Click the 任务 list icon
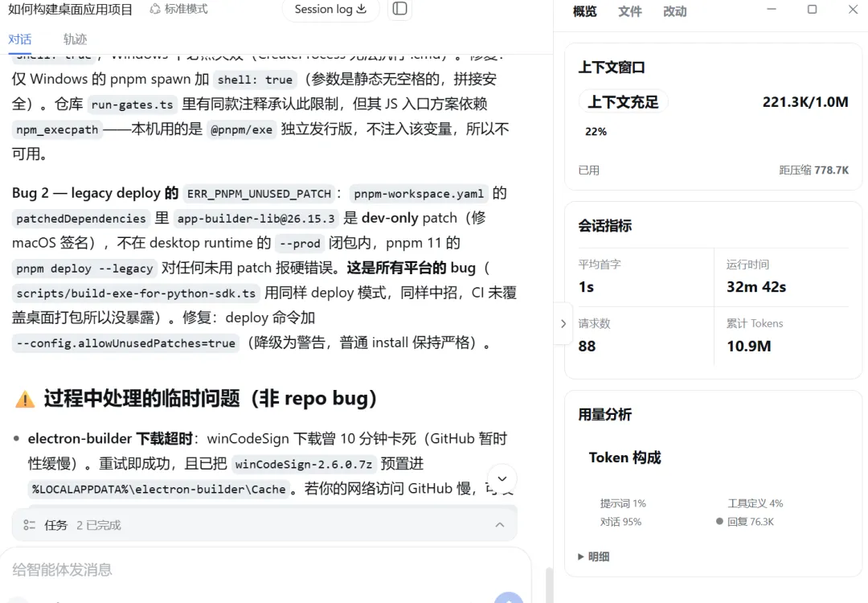This screenshot has width=868, height=603. point(30,525)
